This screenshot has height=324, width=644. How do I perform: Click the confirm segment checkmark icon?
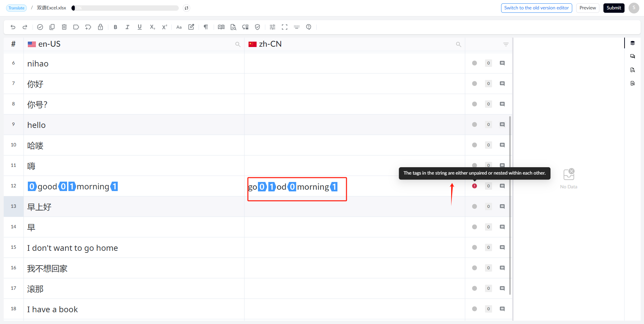pyautogui.click(x=40, y=27)
